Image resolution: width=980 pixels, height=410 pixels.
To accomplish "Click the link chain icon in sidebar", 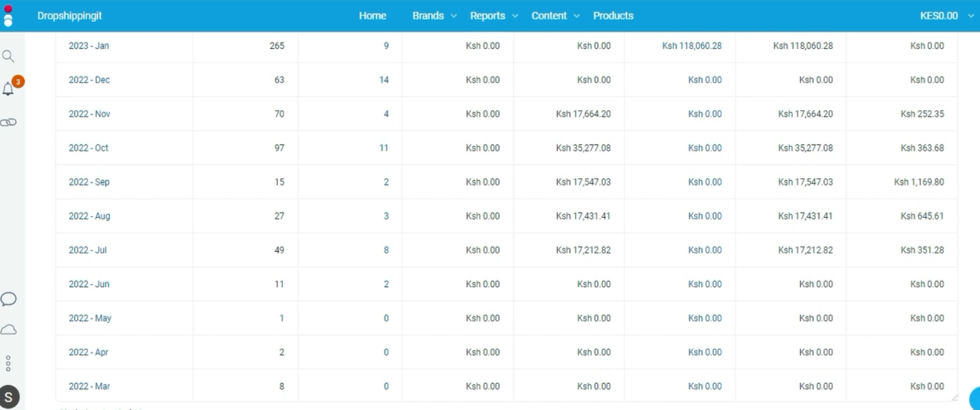I will [8, 122].
